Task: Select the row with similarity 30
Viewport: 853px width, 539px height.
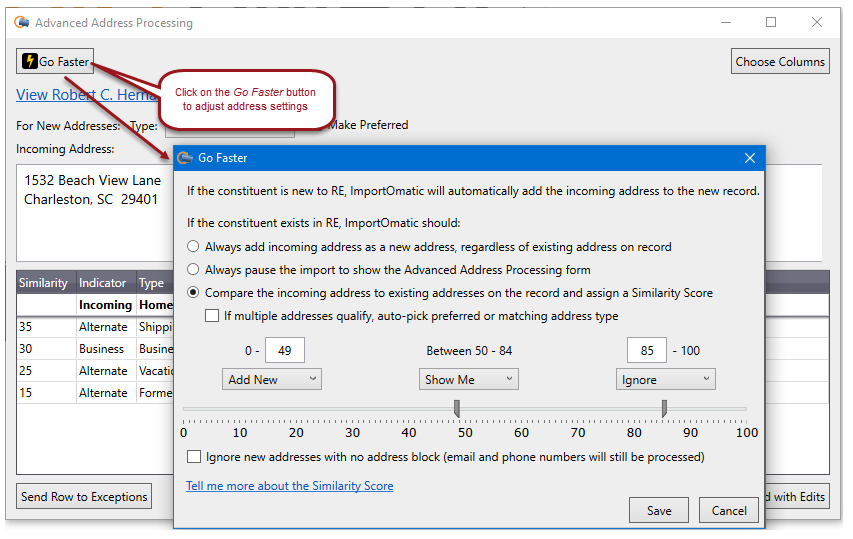Action: point(95,349)
